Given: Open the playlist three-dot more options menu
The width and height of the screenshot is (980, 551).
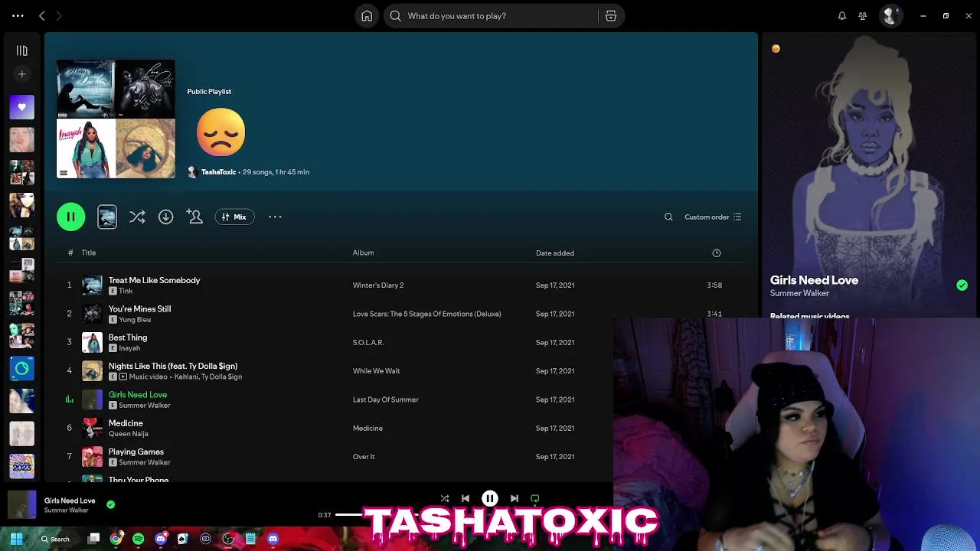Looking at the screenshot, I should (x=275, y=217).
